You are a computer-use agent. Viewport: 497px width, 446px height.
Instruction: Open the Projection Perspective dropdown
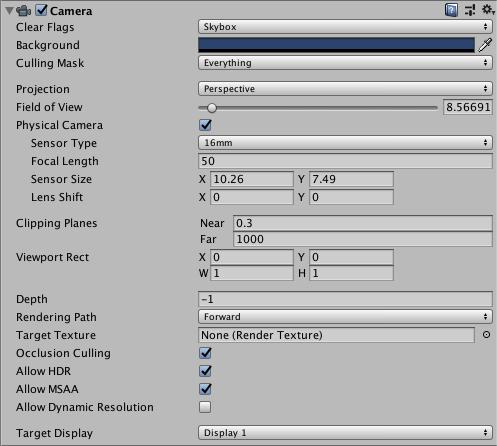coord(345,89)
